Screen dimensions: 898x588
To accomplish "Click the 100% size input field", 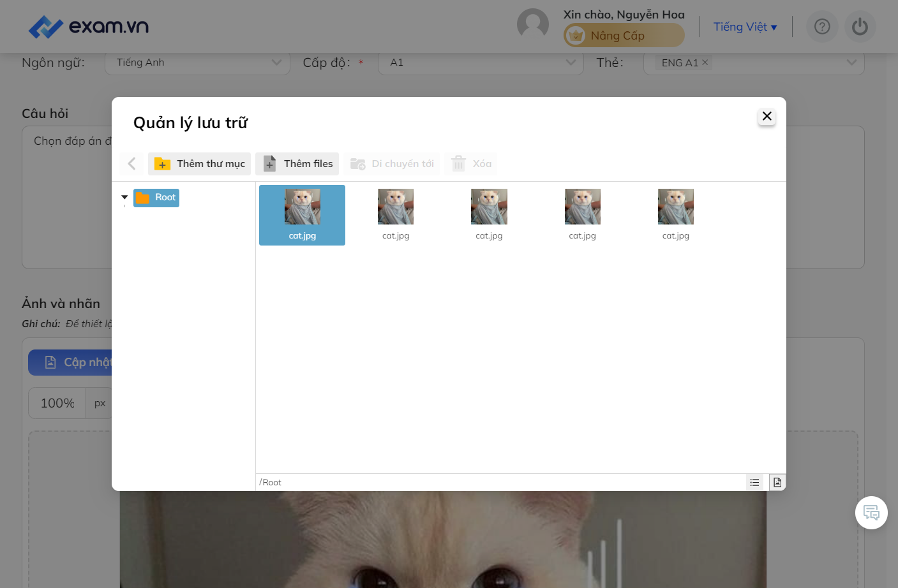I will (57, 403).
